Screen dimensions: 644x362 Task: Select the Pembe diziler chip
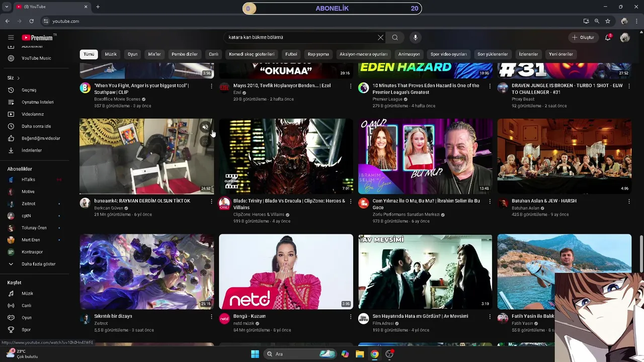tap(185, 54)
